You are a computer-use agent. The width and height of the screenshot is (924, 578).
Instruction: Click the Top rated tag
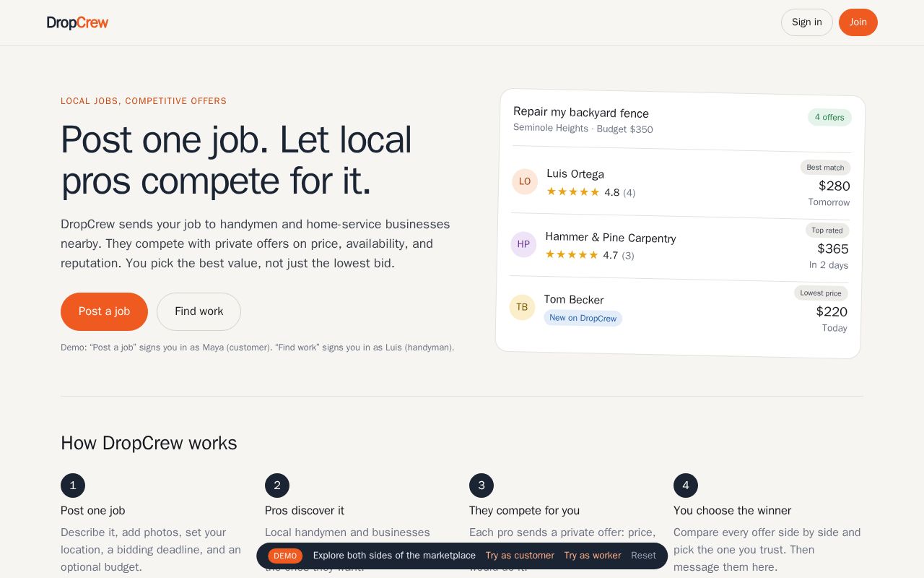pyautogui.click(x=827, y=230)
